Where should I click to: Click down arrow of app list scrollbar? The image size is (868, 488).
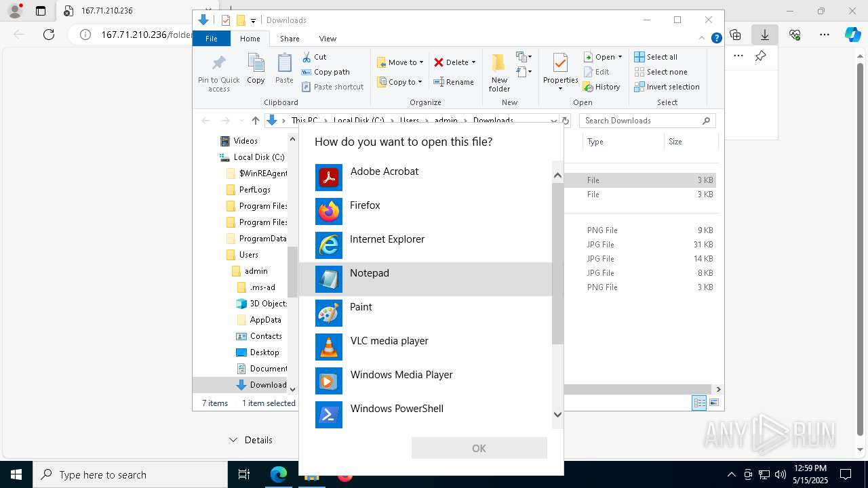(557, 414)
